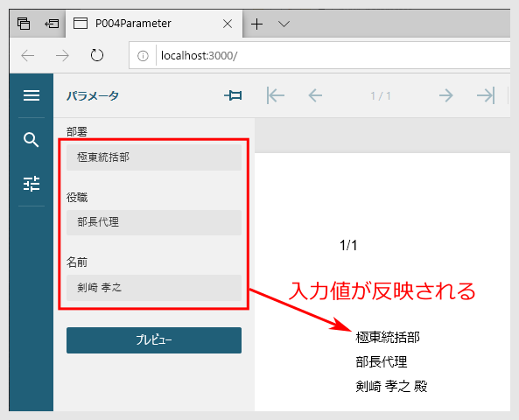Close the P004Parameter tab
The height and width of the screenshot is (420, 519).
click(x=228, y=24)
